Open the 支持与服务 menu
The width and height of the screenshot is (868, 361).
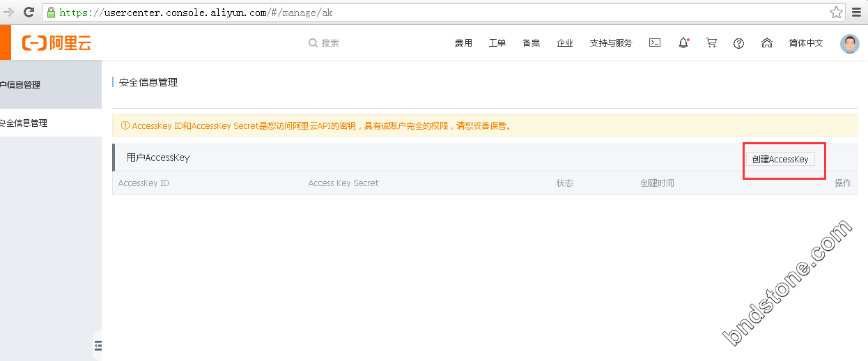[x=611, y=43]
